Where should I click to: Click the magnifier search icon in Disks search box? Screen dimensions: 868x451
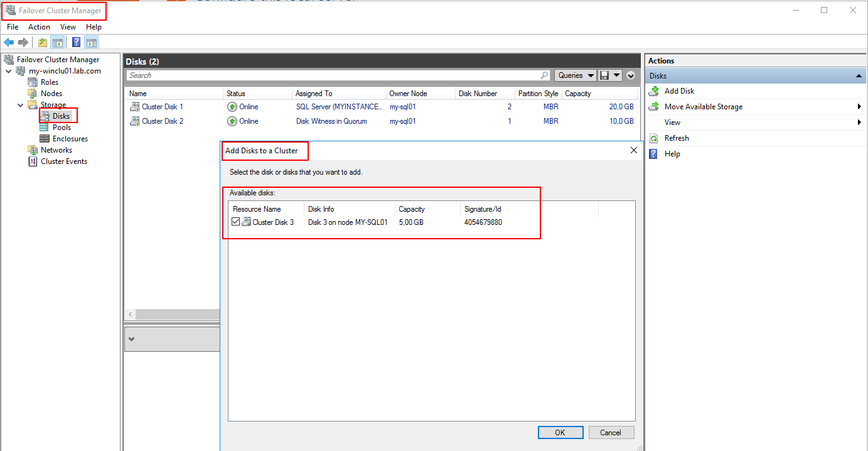pos(544,75)
